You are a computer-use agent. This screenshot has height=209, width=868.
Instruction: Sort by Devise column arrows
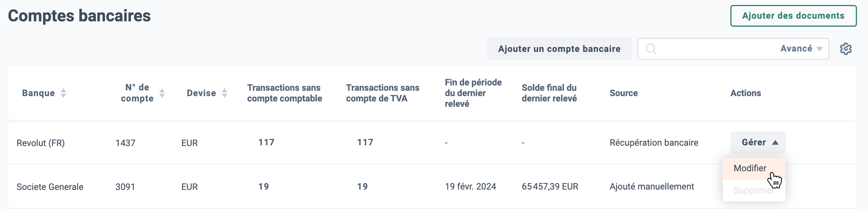point(225,93)
